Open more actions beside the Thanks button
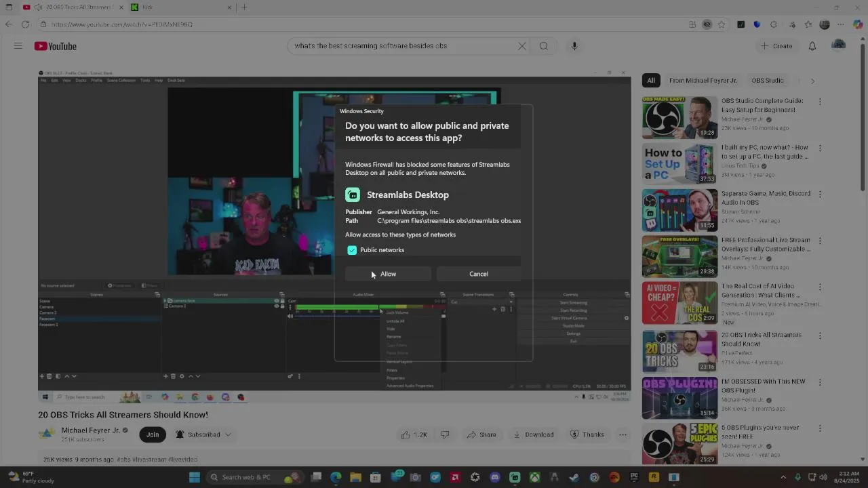 point(623,434)
